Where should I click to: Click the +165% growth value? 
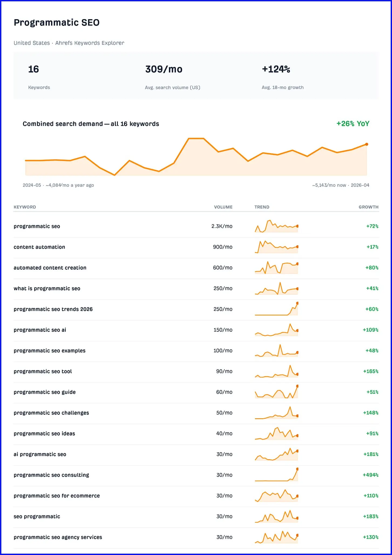click(371, 371)
